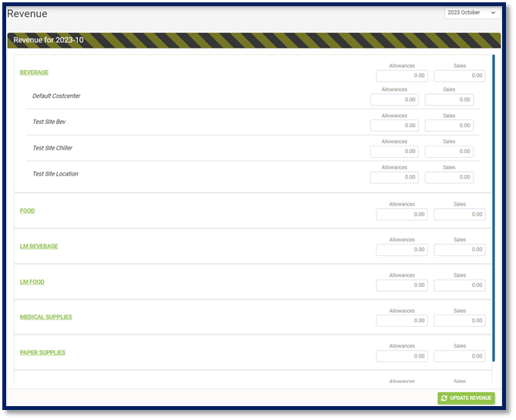The width and height of the screenshot is (516, 420).
Task: Edit PAPER SUPPLIES Allowances amount
Action: click(x=402, y=356)
